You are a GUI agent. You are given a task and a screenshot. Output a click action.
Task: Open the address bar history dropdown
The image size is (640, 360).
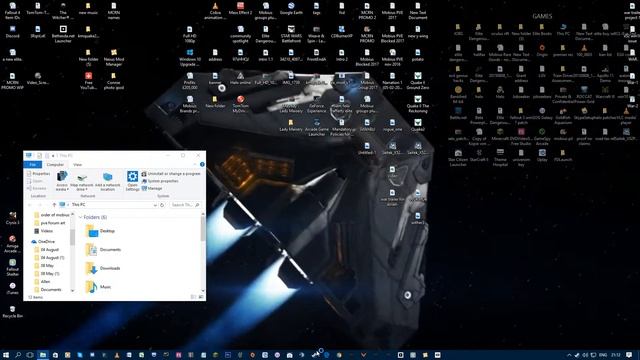155,205
